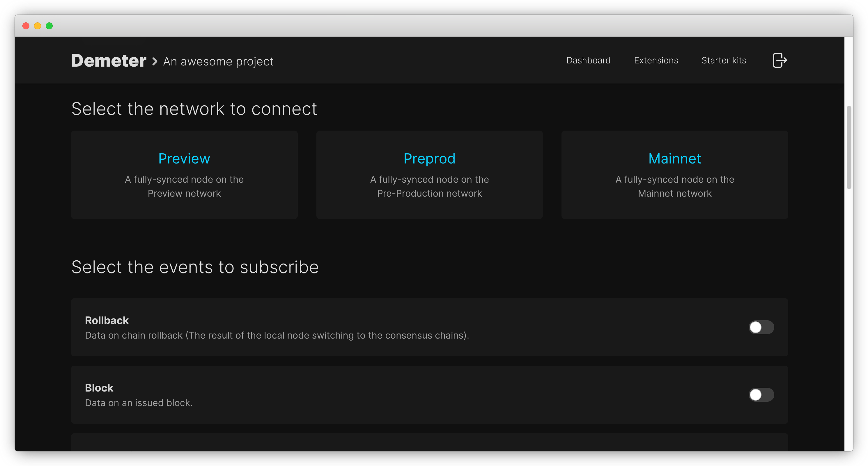Click 'Select the network to connect' heading
868x466 pixels.
[x=194, y=109]
